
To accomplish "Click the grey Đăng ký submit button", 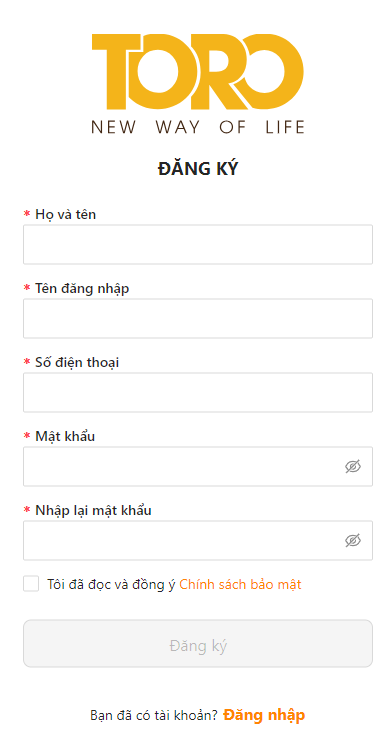I will (198, 643).
